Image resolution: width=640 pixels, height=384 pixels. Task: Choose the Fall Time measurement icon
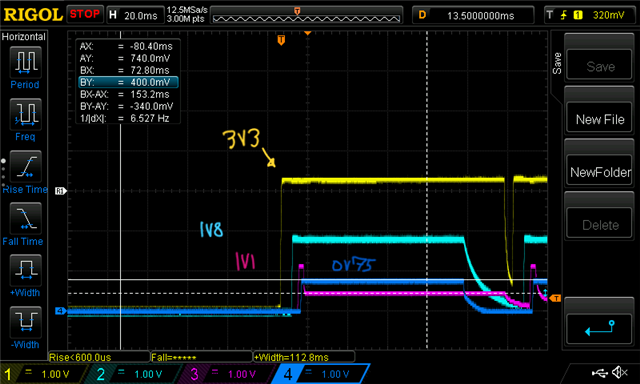pyautogui.click(x=25, y=218)
